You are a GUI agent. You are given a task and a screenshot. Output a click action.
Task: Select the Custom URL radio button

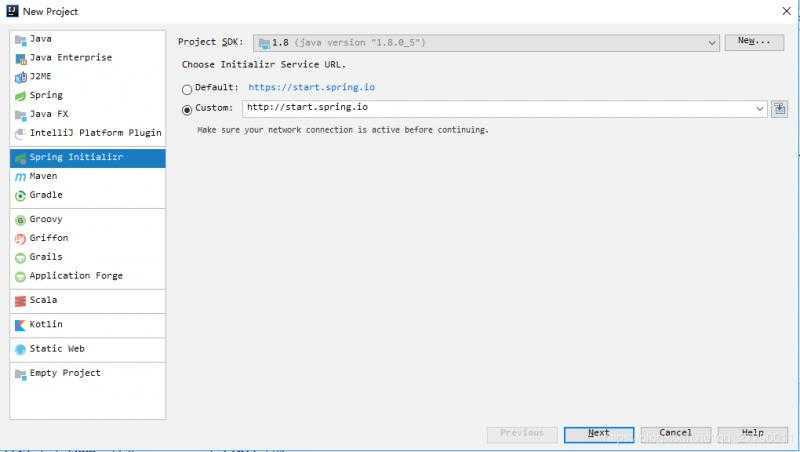[187, 110]
